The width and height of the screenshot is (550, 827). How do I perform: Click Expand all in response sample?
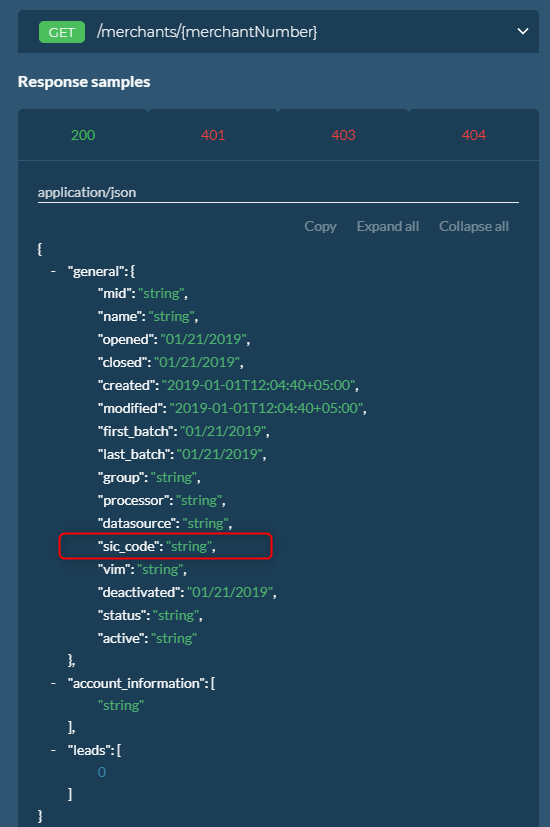(388, 226)
